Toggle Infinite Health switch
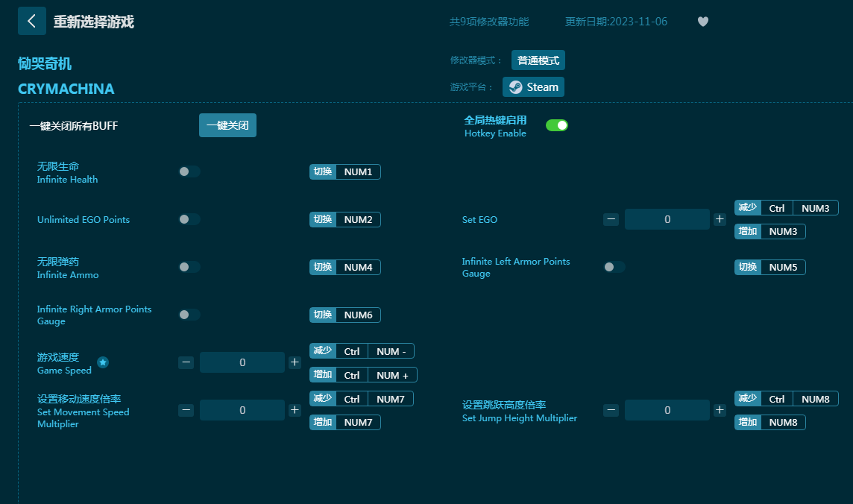Screen dimensions: 853x504 [189, 171]
